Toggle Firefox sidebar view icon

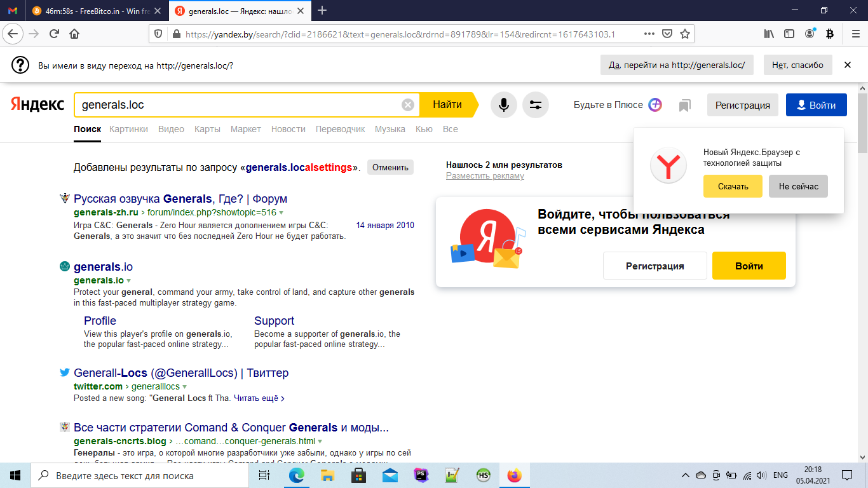tap(789, 34)
